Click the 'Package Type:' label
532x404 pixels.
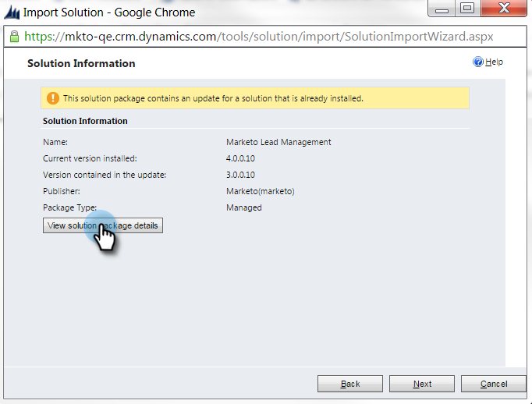(x=69, y=207)
